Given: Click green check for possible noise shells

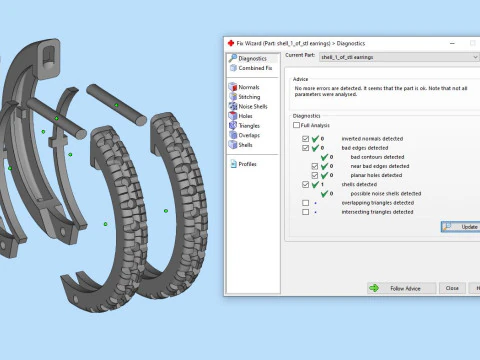Looking at the screenshot, I should tap(324, 194).
